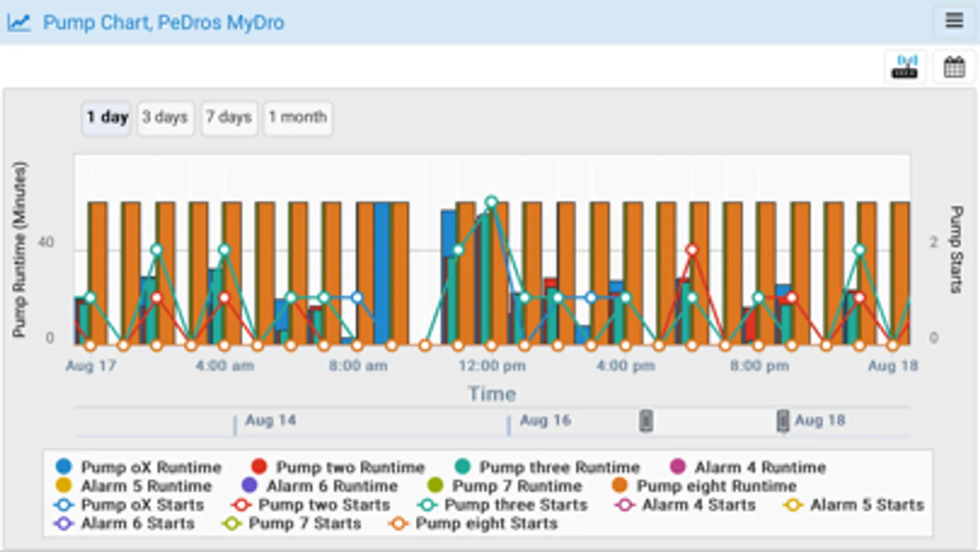Show Alarm 5 Runtime series
Screen dimensions: 980x552
tap(133, 486)
